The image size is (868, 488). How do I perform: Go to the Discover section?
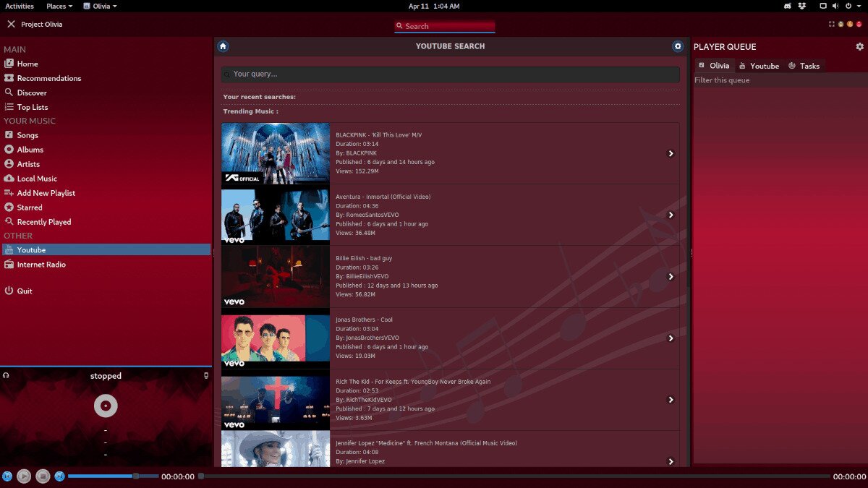106,93
